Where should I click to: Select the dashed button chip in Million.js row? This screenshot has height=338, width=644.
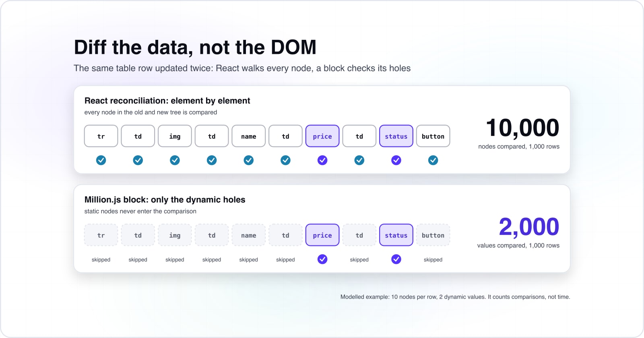433,235
